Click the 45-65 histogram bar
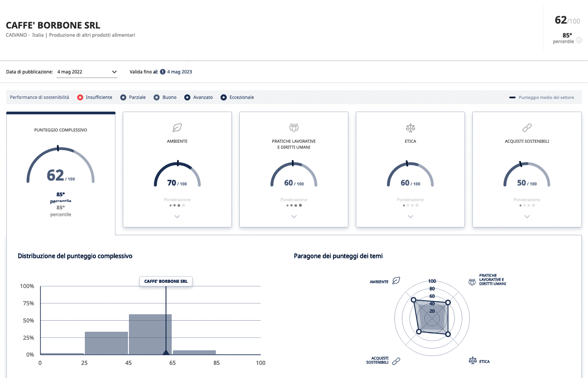 click(150, 334)
